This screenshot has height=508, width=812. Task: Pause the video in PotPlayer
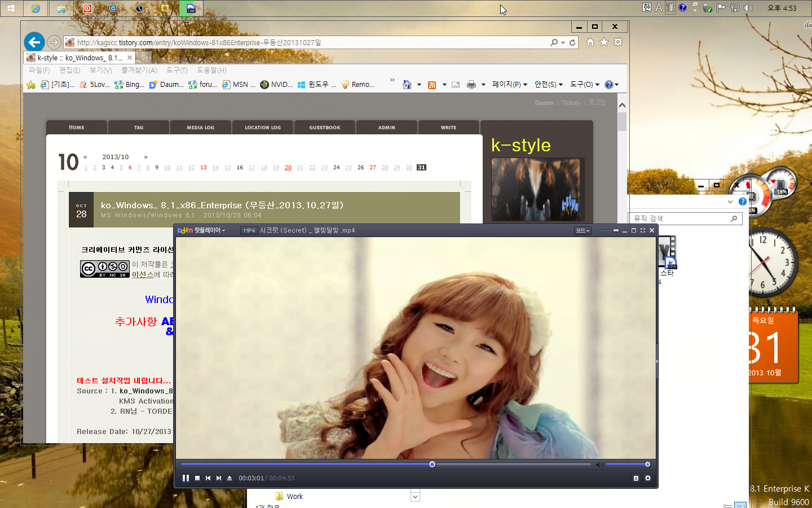pyautogui.click(x=186, y=478)
